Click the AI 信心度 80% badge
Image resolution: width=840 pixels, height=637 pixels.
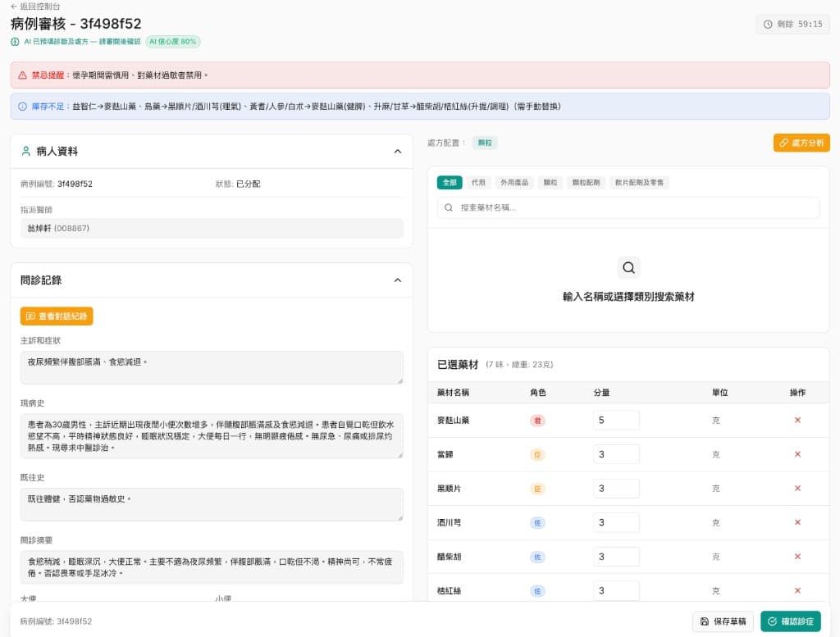172,42
